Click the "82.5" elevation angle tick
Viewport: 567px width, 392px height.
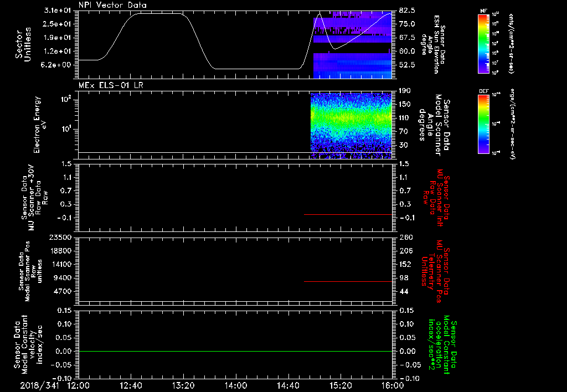click(x=407, y=11)
